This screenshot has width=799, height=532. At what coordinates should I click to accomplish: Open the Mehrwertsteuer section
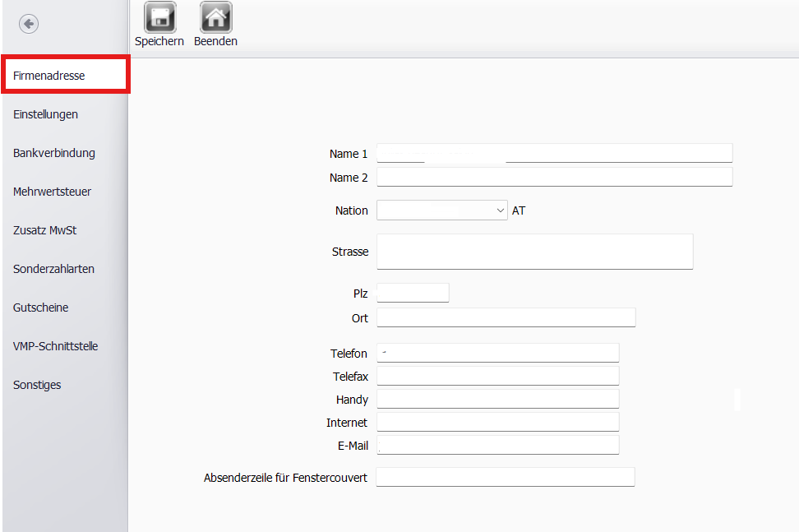[53, 192]
